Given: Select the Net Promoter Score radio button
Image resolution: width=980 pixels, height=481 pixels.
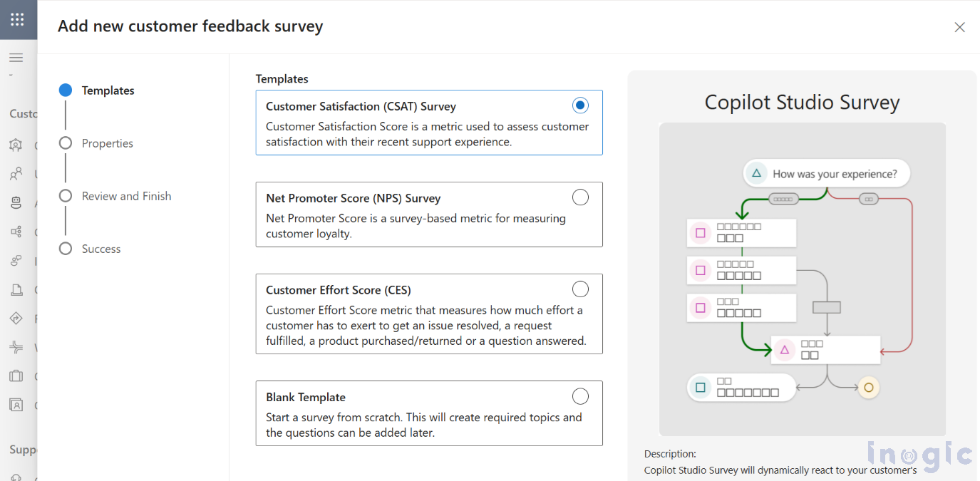Looking at the screenshot, I should 580,197.
